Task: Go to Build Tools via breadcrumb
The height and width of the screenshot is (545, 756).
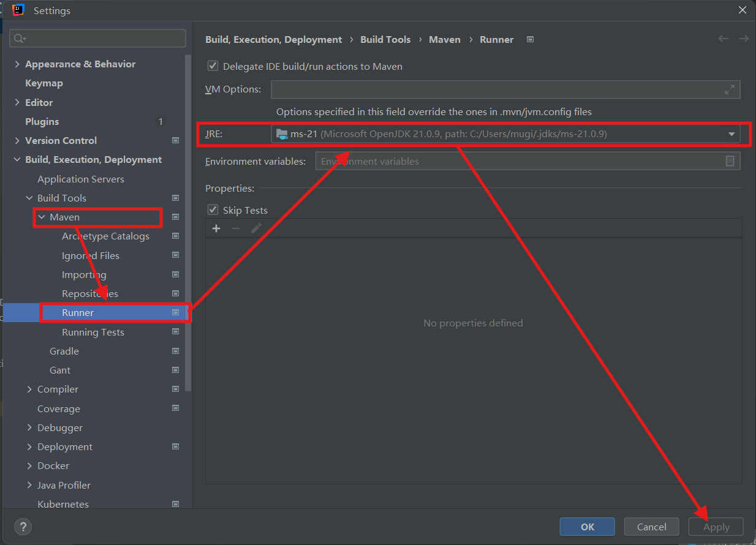Action: click(385, 39)
